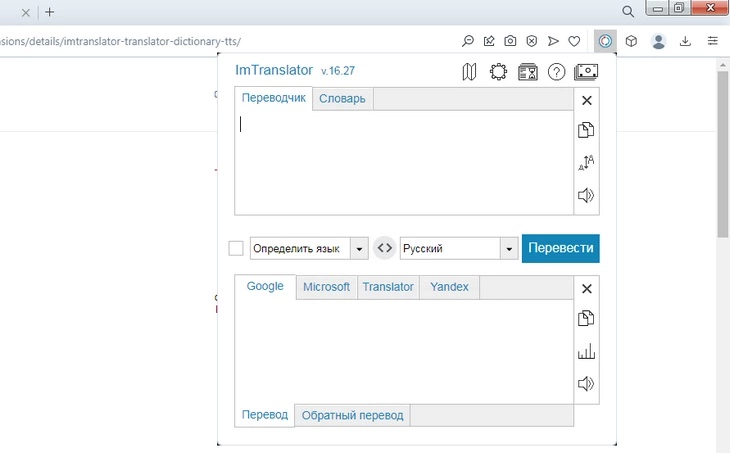The width and height of the screenshot is (730, 453).
Task: Click the heart bookmark icon
Action: [x=574, y=41]
